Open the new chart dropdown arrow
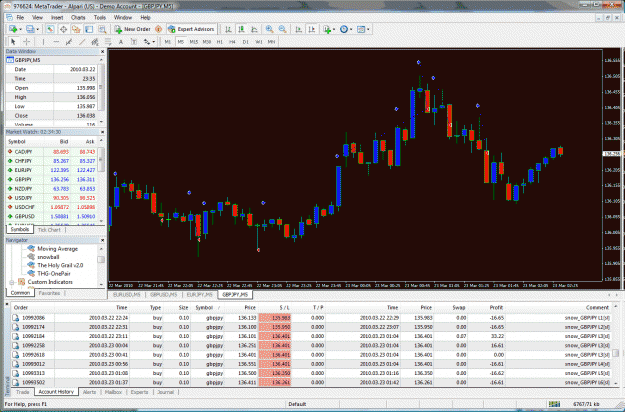 coord(20,29)
